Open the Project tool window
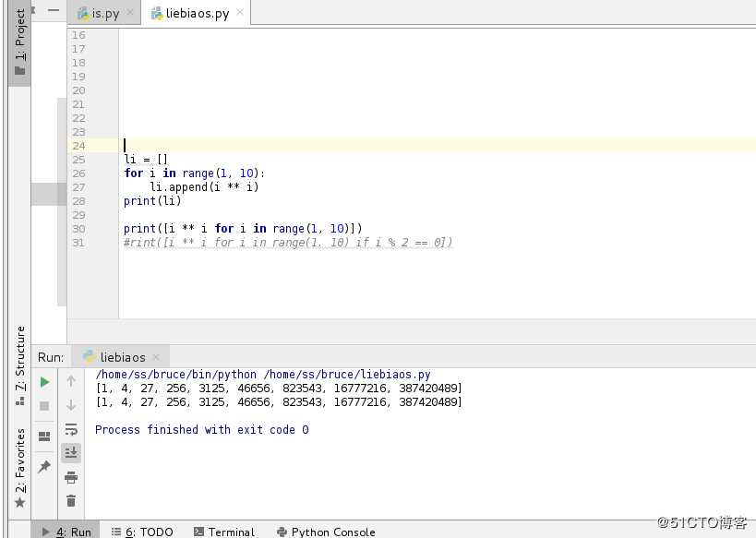The image size is (756, 538). tap(19, 42)
